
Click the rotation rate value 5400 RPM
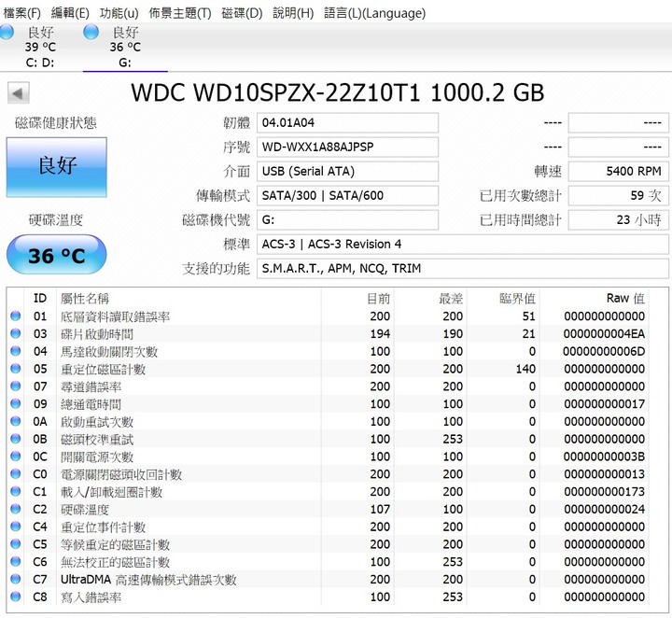[x=619, y=172]
